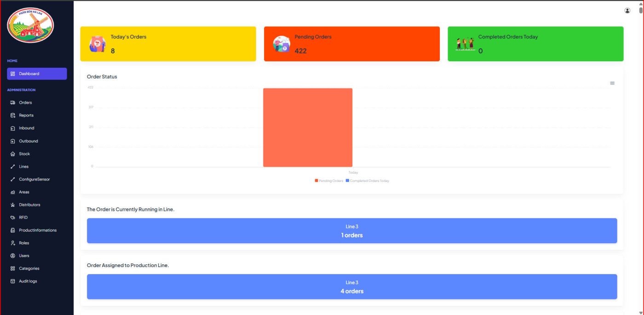
Task: Click the Line 3 currently running orders card
Action: pos(352,231)
